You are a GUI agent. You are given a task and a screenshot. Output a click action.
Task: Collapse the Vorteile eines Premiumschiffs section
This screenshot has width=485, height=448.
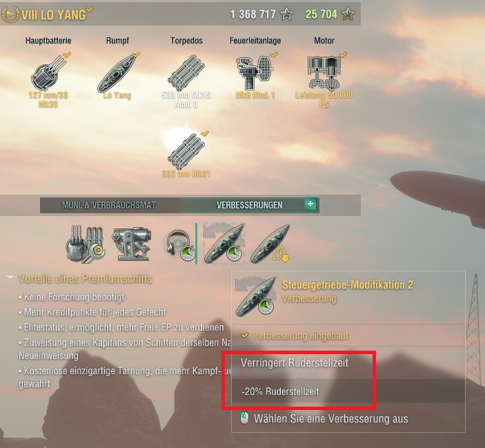tap(10, 277)
